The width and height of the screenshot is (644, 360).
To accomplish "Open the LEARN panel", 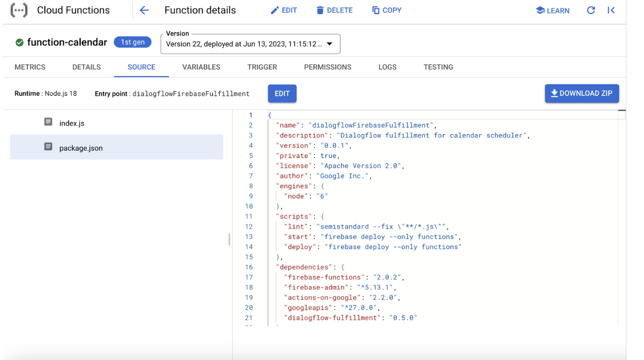I will tap(552, 10).
